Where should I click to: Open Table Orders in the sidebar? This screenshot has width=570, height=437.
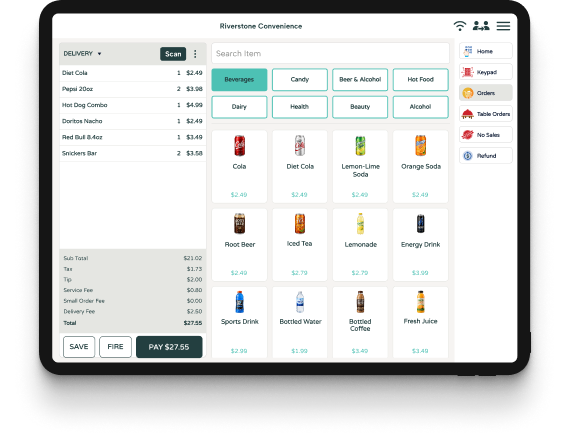(x=486, y=114)
